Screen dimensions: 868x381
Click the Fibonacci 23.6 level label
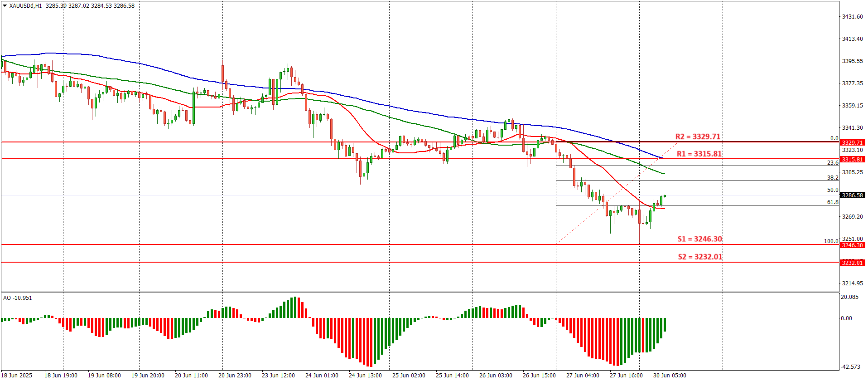coord(832,163)
